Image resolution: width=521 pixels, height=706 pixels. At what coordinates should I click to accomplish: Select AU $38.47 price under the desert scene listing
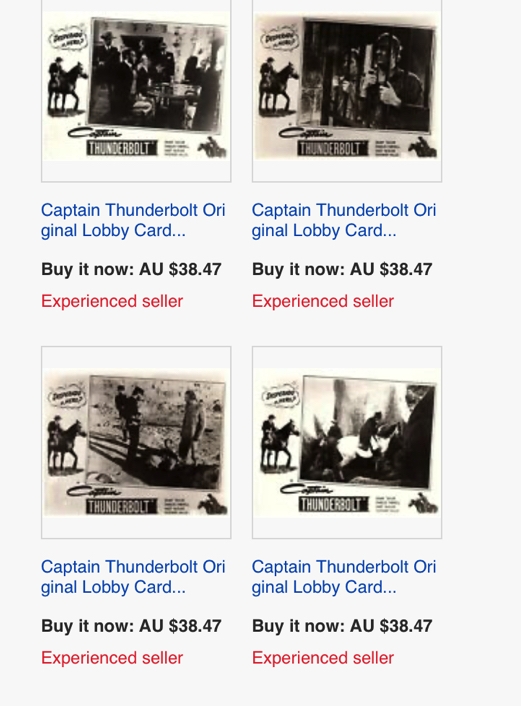coord(180,626)
